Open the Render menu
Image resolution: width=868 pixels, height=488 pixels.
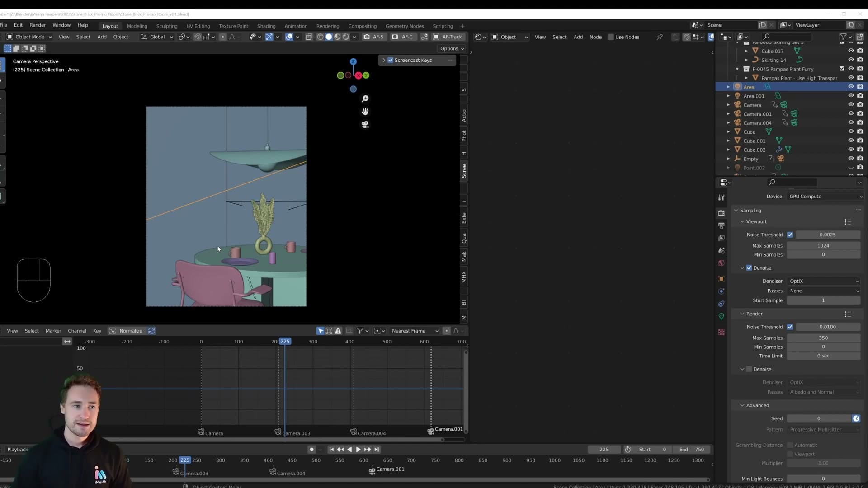click(38, 25)
